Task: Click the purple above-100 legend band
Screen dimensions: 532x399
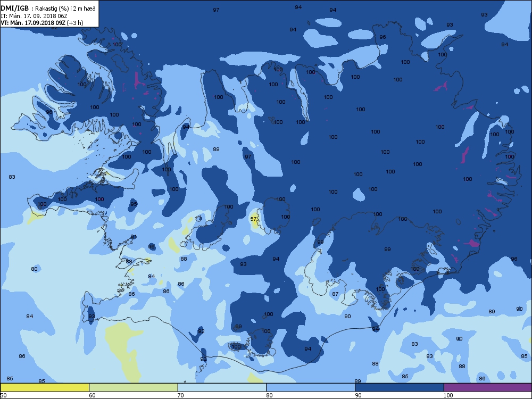Action: 487,387
